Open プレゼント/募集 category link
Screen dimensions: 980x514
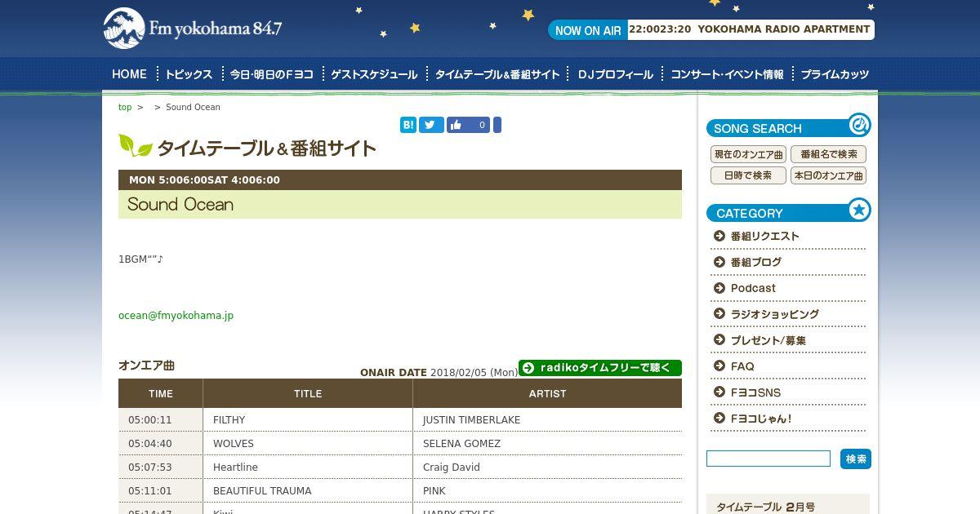pos(768,340)
